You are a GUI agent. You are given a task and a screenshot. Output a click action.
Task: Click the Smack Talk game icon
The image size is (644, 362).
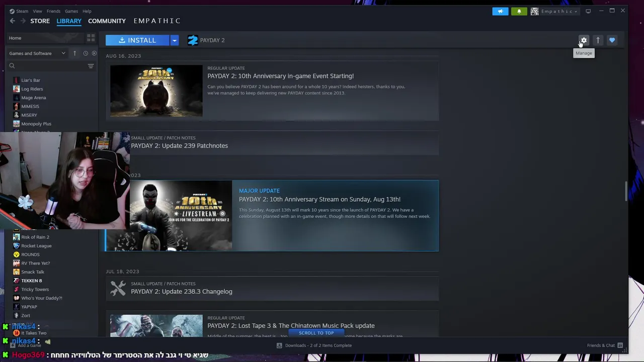[16, 272]
